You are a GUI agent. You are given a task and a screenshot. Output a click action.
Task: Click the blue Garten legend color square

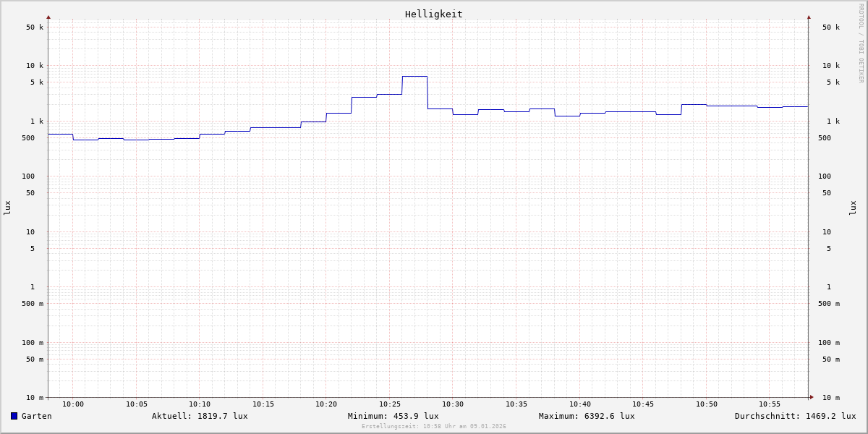coord(14,416)
